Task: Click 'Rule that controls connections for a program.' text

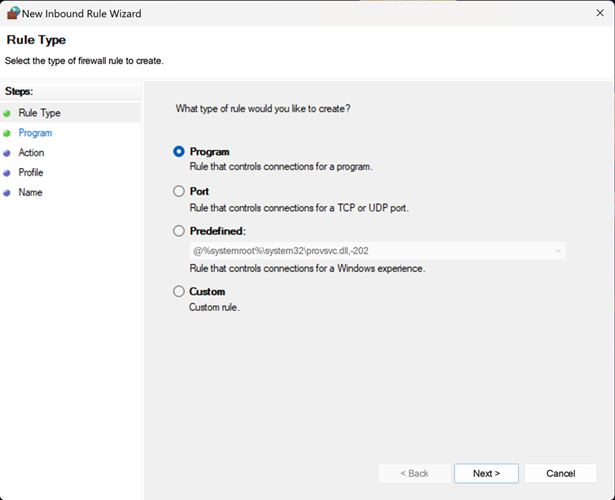Action: [281, 167]
